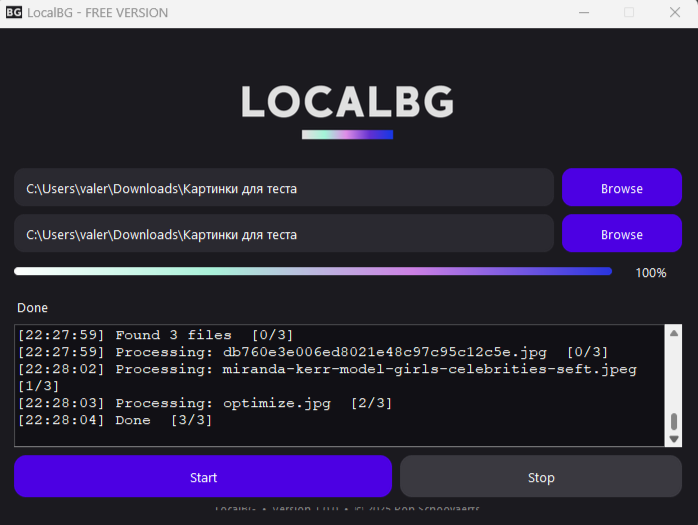Click the gradient progress bar
Viewport: 698px width, 525px height.
(x=313, y=271)
